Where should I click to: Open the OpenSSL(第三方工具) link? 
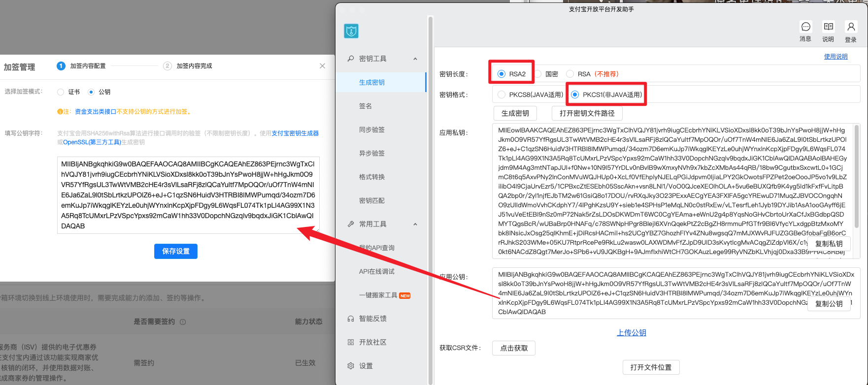coord(92,142)
